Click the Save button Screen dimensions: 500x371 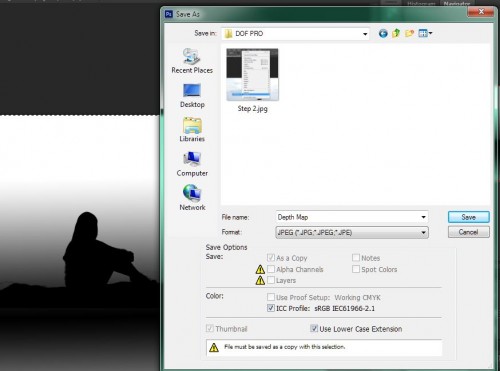point(469,217)
